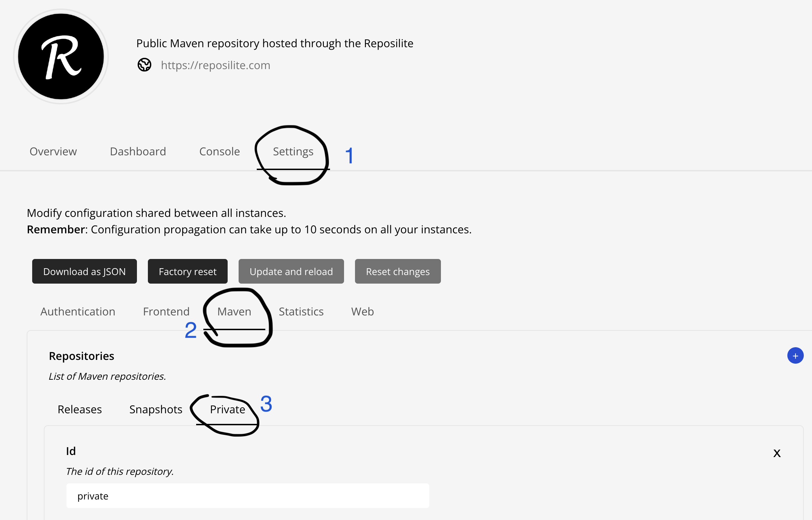Select the Maven settings tab
The image size is (812, 520).
(234, 311)
